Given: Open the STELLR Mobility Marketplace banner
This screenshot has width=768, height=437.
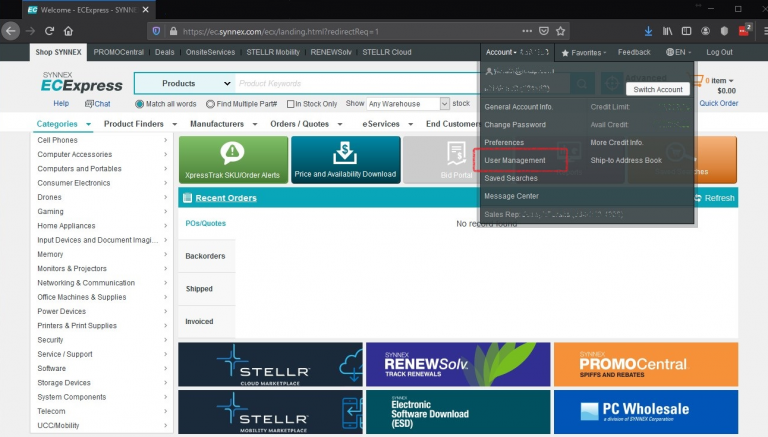Looking at the screenshot, I should (270, 412).
